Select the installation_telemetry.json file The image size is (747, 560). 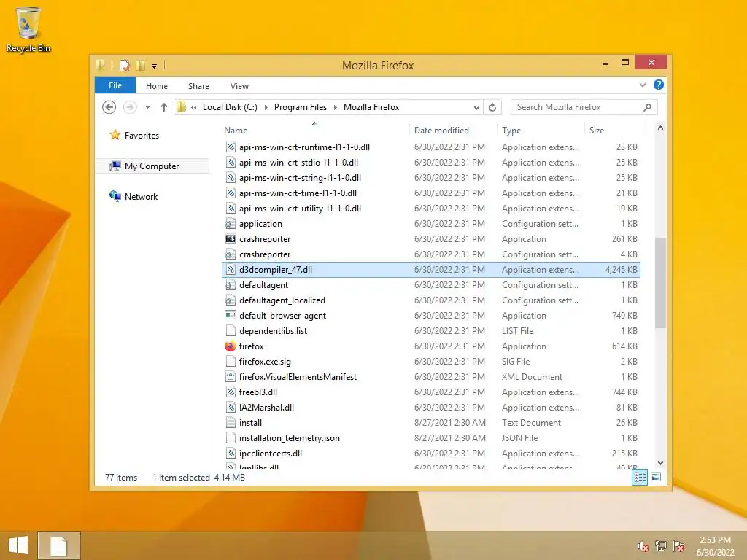[x=431, y=437]
